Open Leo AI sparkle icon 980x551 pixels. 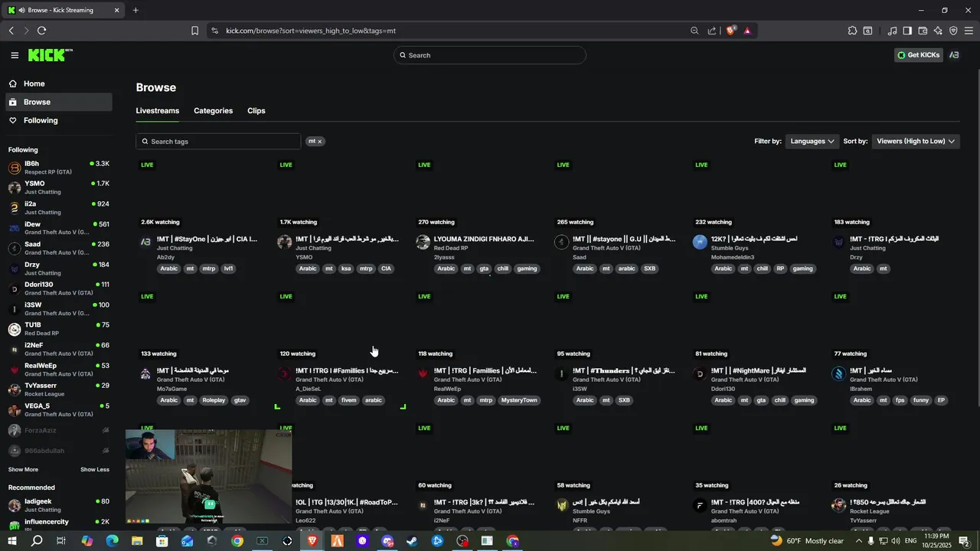938,31
